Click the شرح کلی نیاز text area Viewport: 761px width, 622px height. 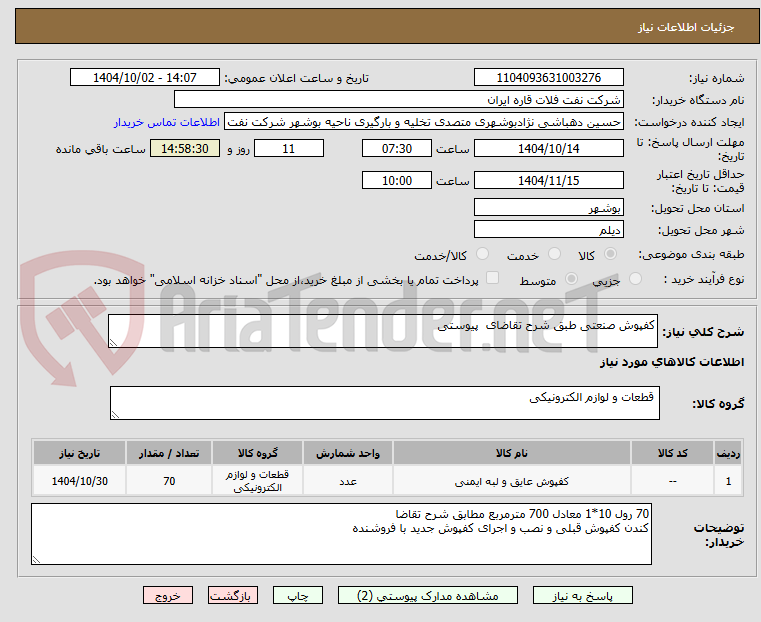click(x=382, y=331)
